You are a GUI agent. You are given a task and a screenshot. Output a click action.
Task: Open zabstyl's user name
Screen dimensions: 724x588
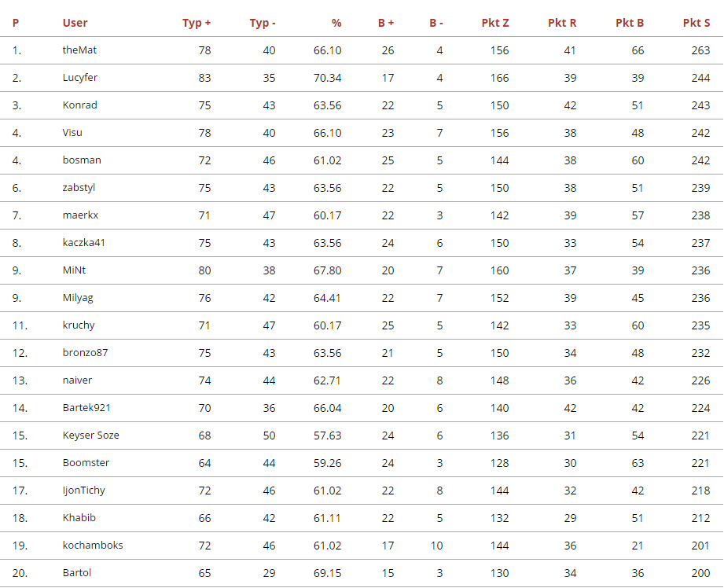79,188
